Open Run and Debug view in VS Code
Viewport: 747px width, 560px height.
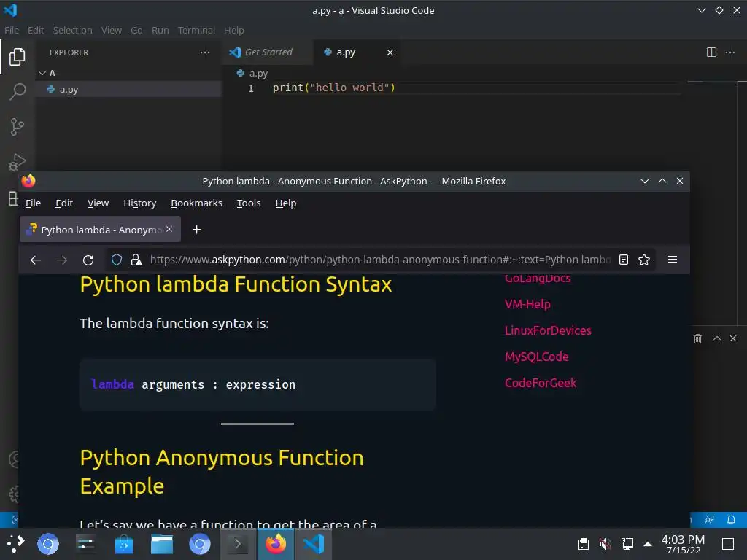point(18,161)
